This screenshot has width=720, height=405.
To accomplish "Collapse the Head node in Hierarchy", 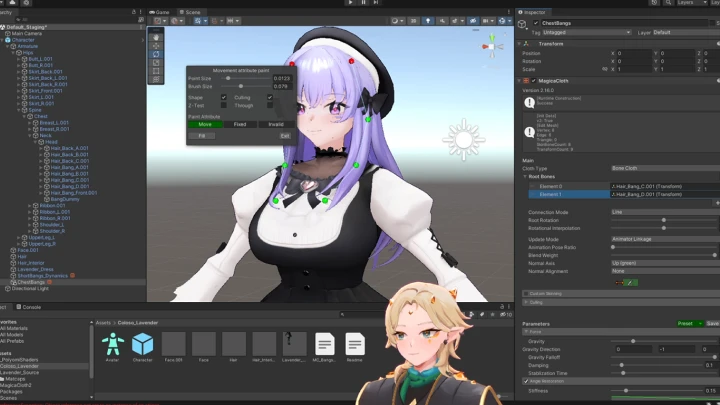I will [35, 142].
